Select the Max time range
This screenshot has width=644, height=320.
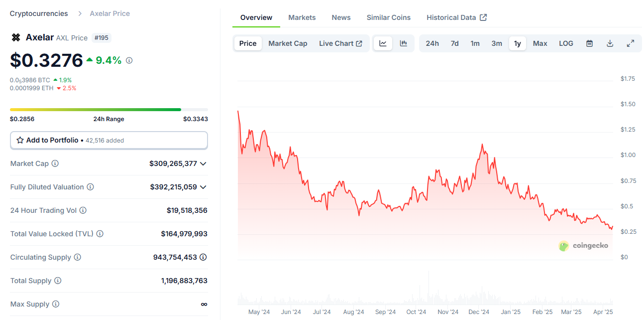[x=540, y=43]
